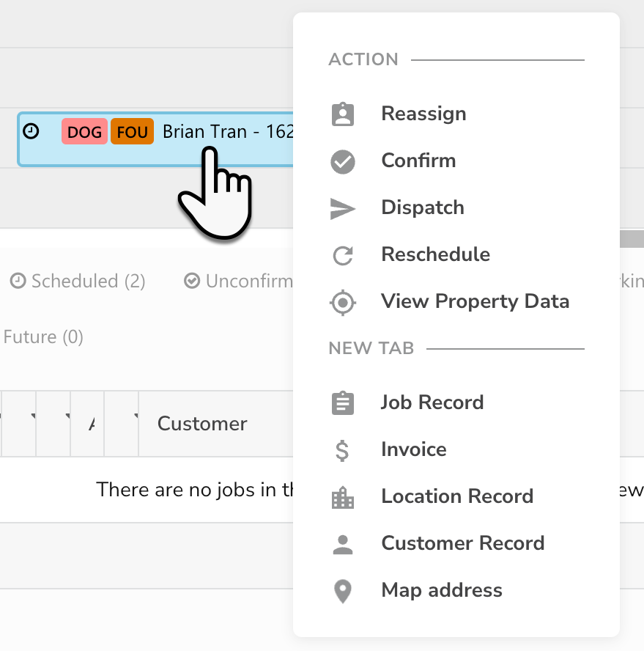The height and width of the screenshot is (651, 644).
Task: Click the Customer column header
Action: [201, 423]
